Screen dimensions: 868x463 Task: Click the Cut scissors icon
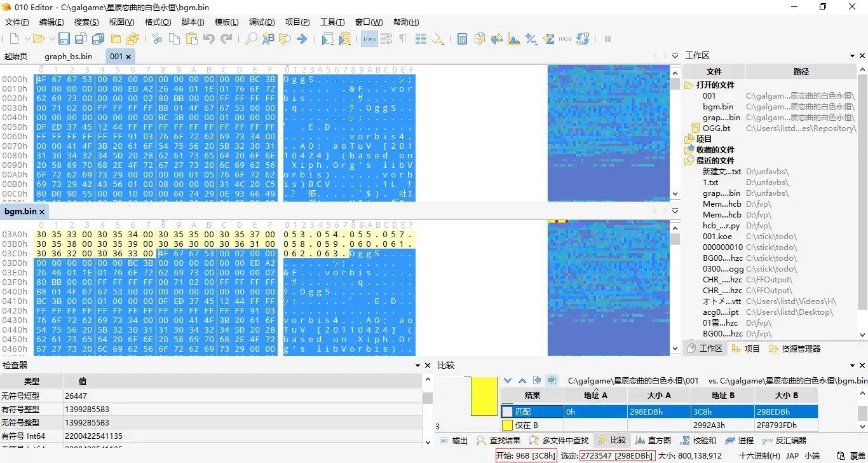click(x=157, y=39)
